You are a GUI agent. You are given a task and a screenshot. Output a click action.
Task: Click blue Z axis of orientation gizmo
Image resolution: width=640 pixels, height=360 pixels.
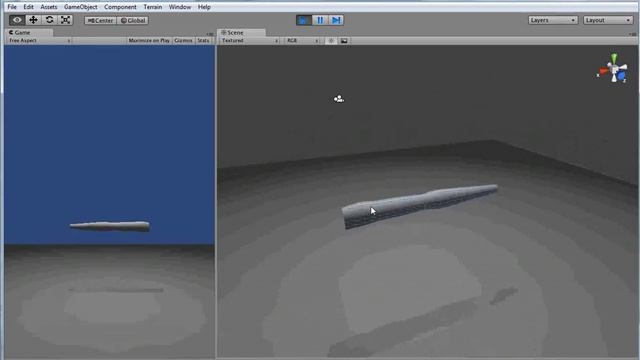coord(622,76)
